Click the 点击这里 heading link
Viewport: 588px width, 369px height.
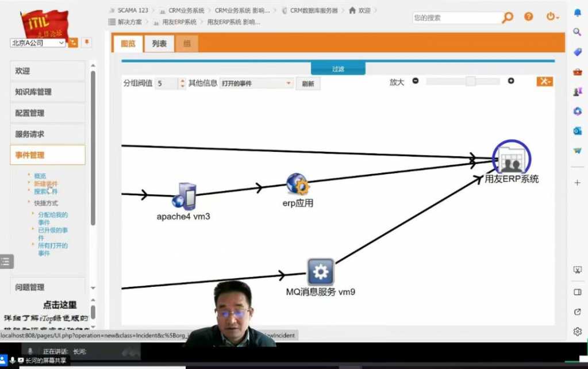pos(60,305)
